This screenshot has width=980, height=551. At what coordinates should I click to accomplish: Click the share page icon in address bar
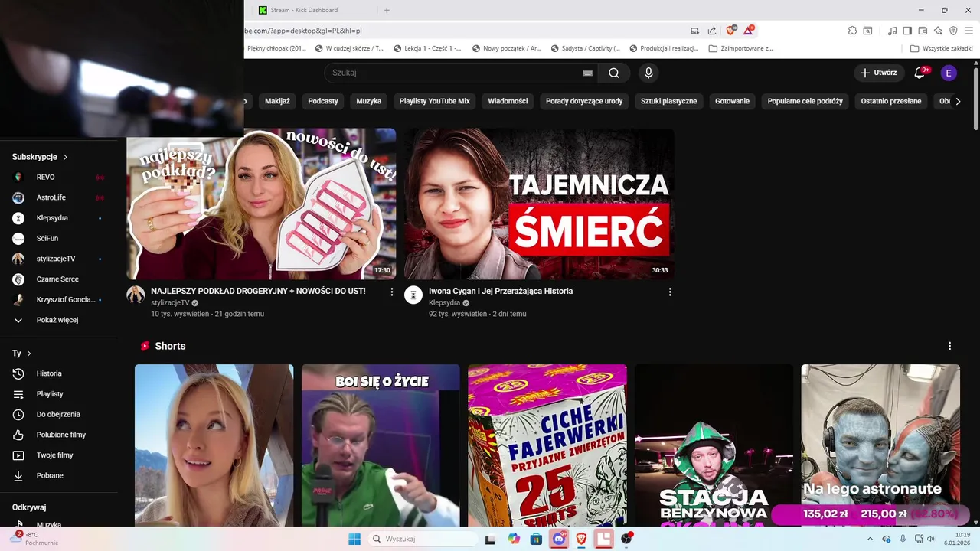(x=712, y=31)
